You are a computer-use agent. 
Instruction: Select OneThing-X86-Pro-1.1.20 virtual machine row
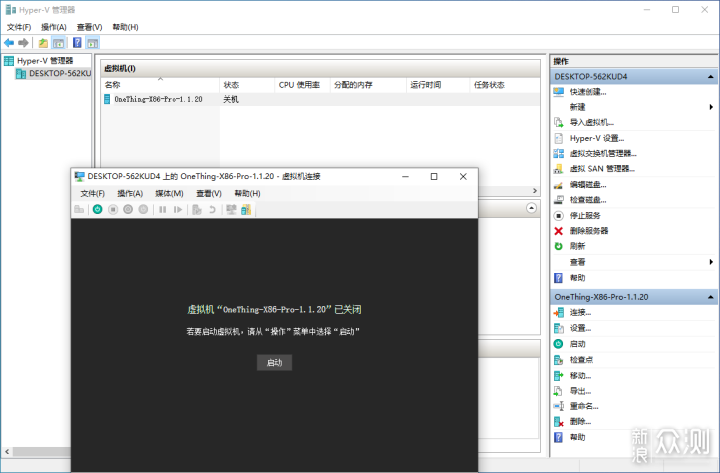[x=320, y=99]
